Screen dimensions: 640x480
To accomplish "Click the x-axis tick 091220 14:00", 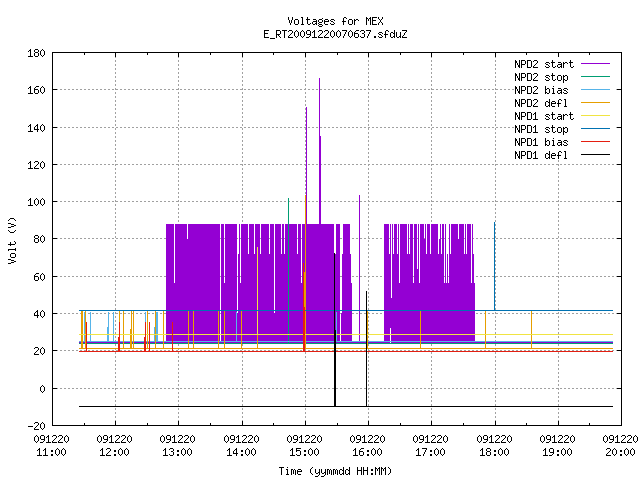I will coord(241,446).
